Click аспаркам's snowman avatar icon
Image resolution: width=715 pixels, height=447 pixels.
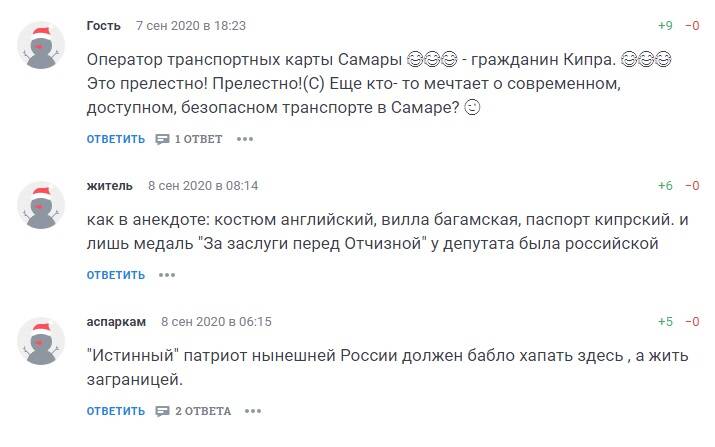click(41, 344)
